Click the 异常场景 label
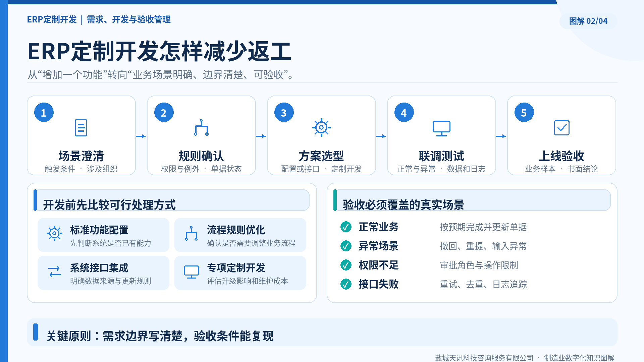 [379, 246]
